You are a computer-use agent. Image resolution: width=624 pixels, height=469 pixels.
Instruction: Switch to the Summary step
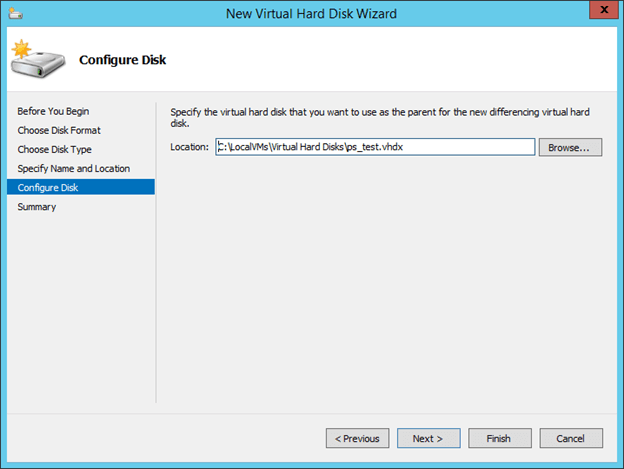coord(37,207)
